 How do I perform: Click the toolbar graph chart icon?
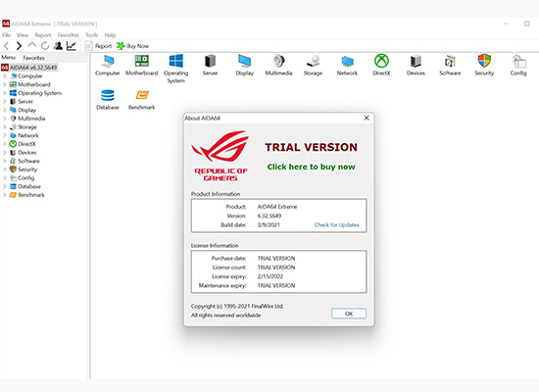pos(72,46)
